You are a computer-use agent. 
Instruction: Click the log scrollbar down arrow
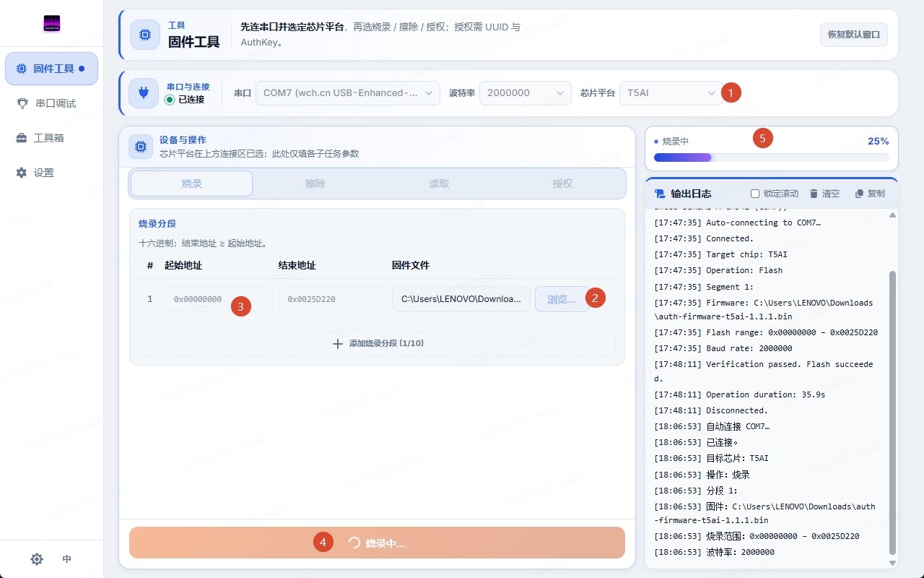pos(892,563)
